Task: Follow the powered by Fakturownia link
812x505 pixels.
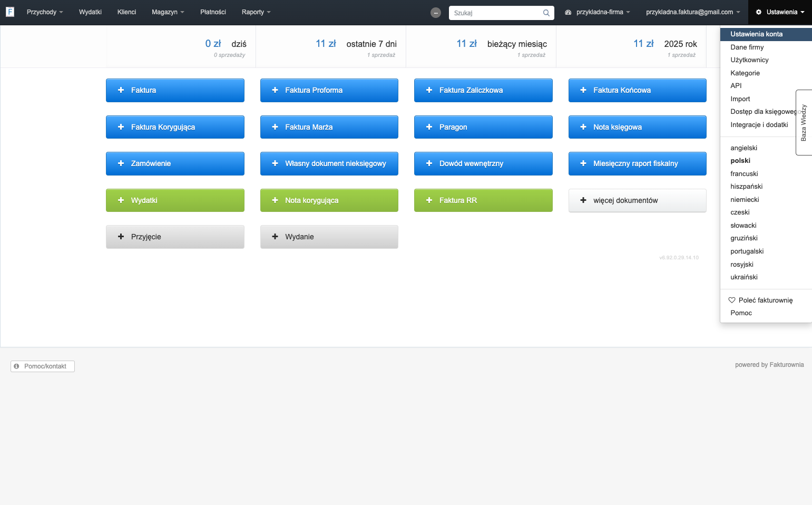Action: click(x=769, y=365)
